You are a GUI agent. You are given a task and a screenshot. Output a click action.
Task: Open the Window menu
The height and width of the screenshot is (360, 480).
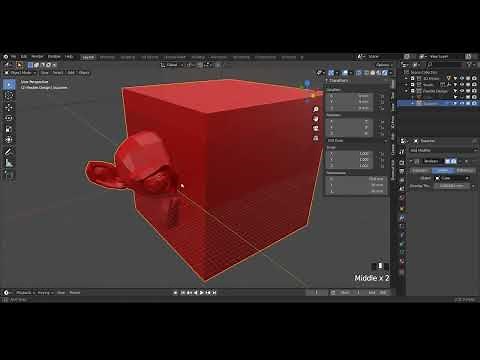click(x=54, y=57)
